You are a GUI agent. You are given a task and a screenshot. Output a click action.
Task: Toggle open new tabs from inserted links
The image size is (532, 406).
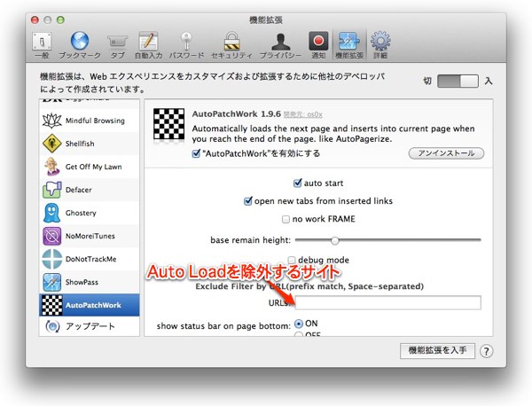point(248,201)
